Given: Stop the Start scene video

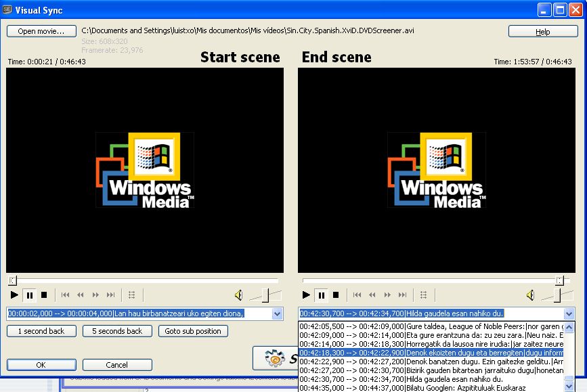Looking at the screenshot, I should pos(44,295).
